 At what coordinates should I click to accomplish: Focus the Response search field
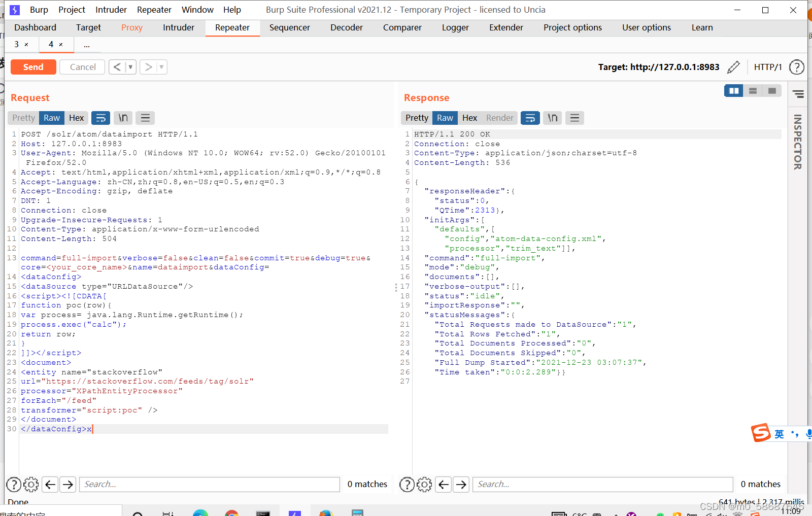[603, 485]
